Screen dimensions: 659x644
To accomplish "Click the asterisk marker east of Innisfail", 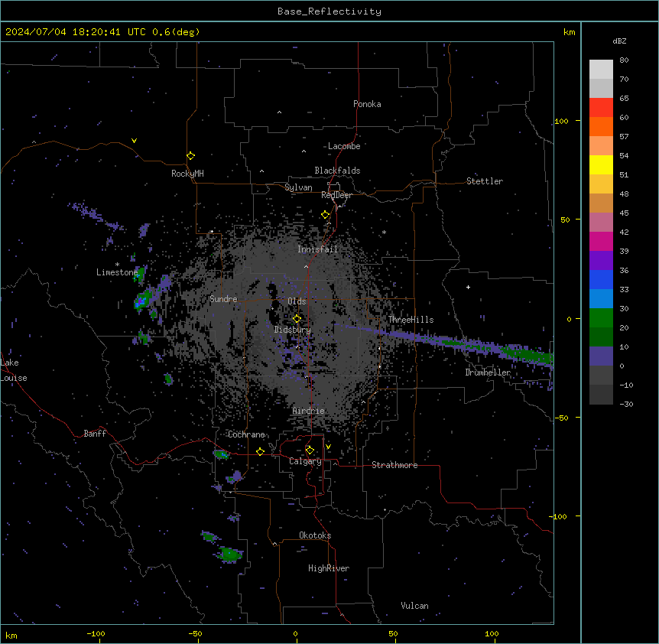I will (x=384, y=233).
